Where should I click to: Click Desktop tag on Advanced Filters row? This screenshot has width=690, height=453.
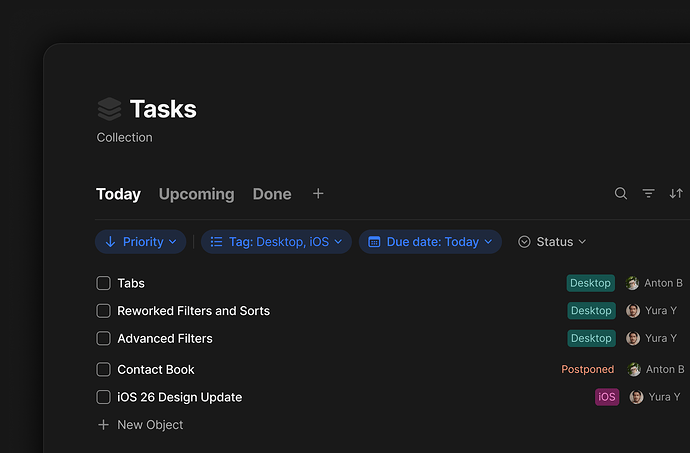591,339
